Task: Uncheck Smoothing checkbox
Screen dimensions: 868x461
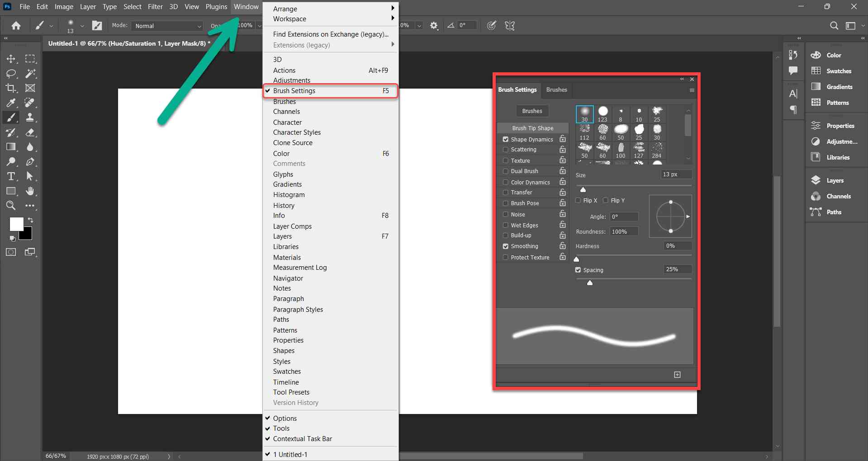Action: coord(506,246)
